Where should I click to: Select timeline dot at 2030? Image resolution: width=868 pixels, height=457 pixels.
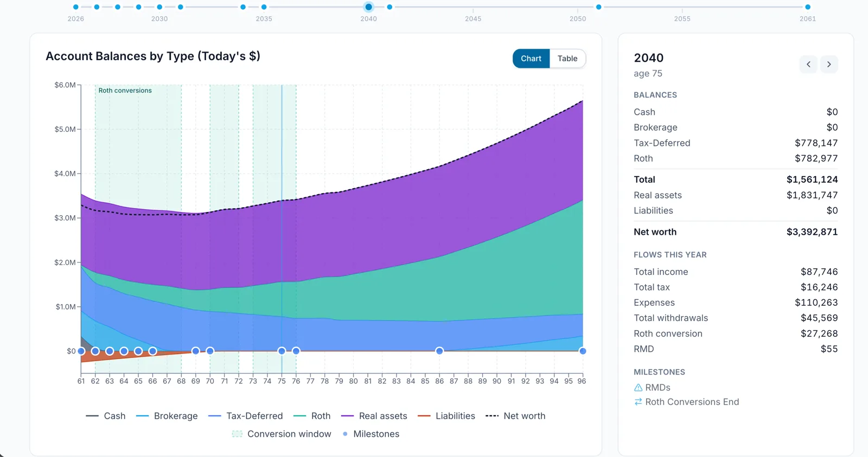tap(159, 7)
